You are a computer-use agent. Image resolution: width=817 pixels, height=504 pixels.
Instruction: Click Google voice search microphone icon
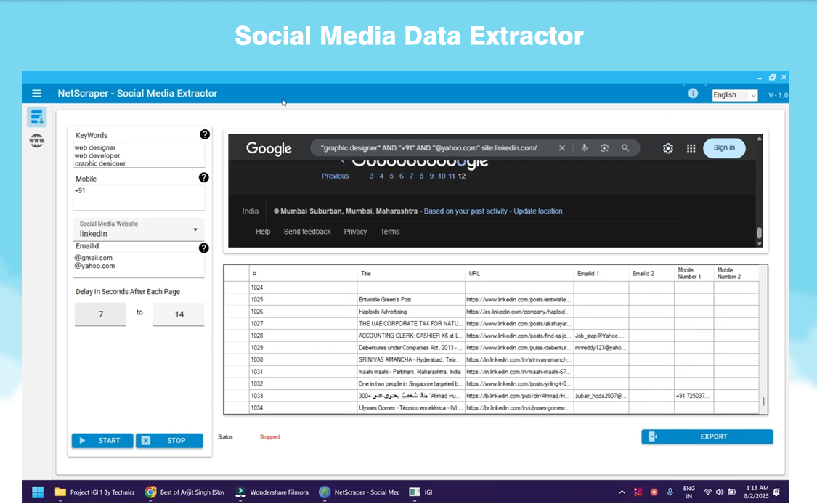click(x=584, y=148)
